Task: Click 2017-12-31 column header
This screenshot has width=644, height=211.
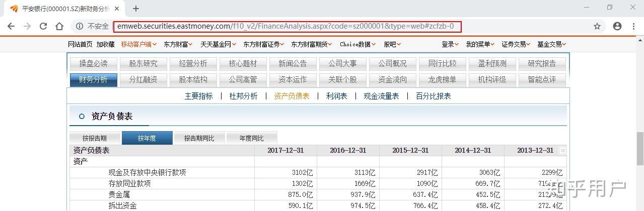Action: pyautogui.click(x=285, y=150)
